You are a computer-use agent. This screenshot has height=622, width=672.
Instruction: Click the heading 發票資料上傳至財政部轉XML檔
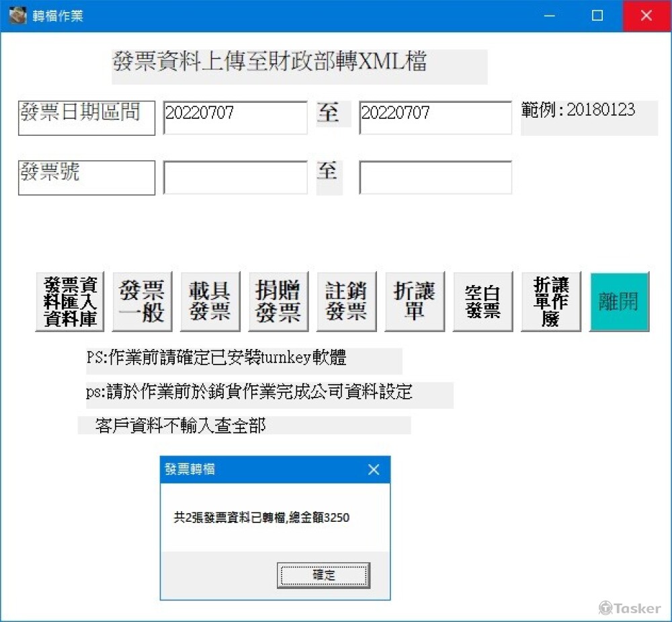pos(269,61)
